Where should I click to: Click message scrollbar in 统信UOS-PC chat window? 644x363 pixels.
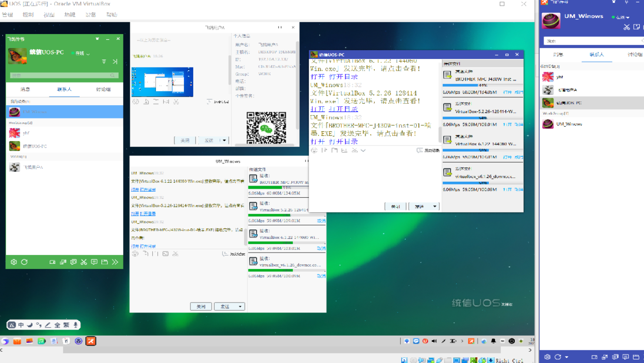pos(440,135)
